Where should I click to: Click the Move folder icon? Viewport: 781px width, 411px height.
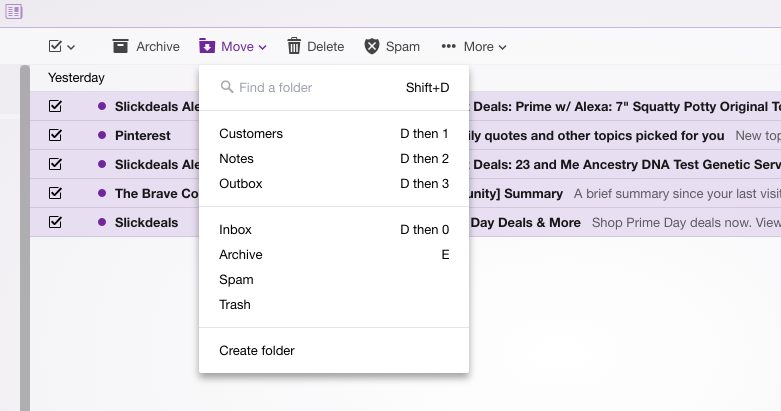[x=206, y=46]
